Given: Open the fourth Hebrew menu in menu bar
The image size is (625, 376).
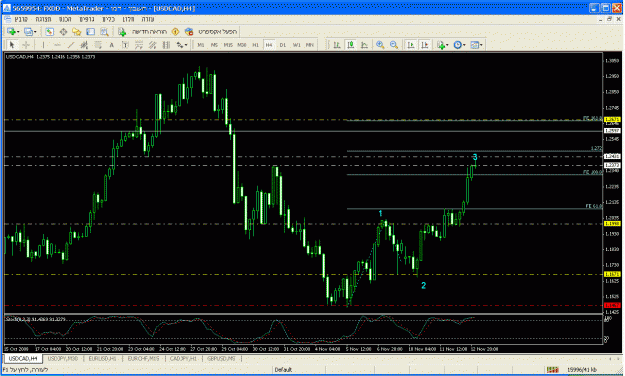Looking at the screenshot, I should coord(86,19).
